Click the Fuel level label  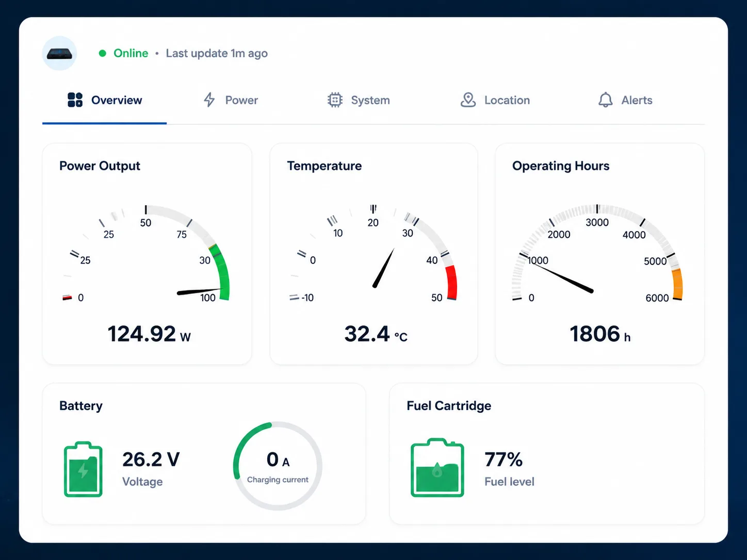click(x=509, y=482)
